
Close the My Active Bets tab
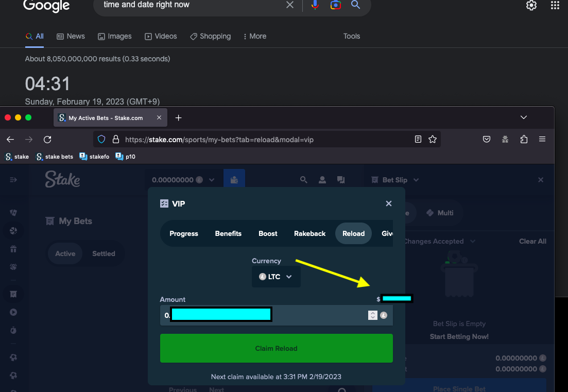coord(159,118)
